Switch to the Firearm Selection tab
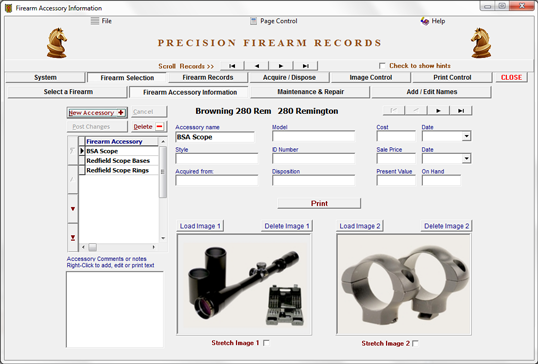Image resolution: width=538 pixels, height=364 pixels. 127,78
